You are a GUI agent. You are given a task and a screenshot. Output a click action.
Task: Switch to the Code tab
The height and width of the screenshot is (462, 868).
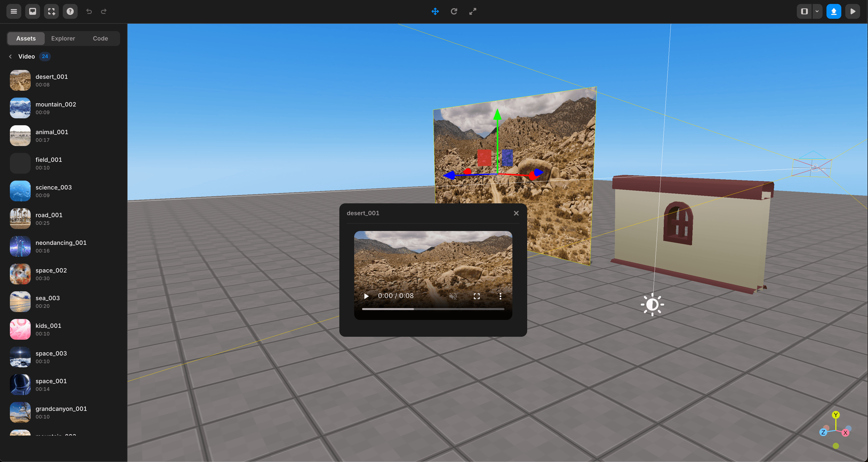(x=100, y=38)
